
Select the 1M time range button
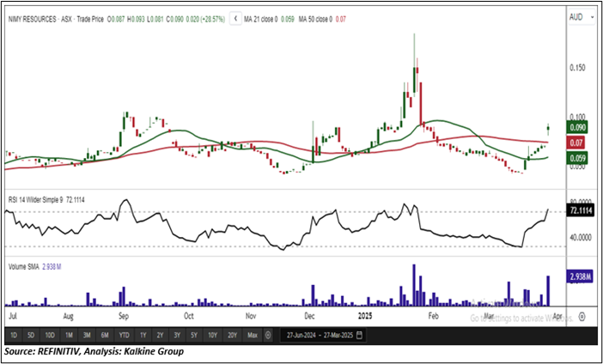point(69,335)
